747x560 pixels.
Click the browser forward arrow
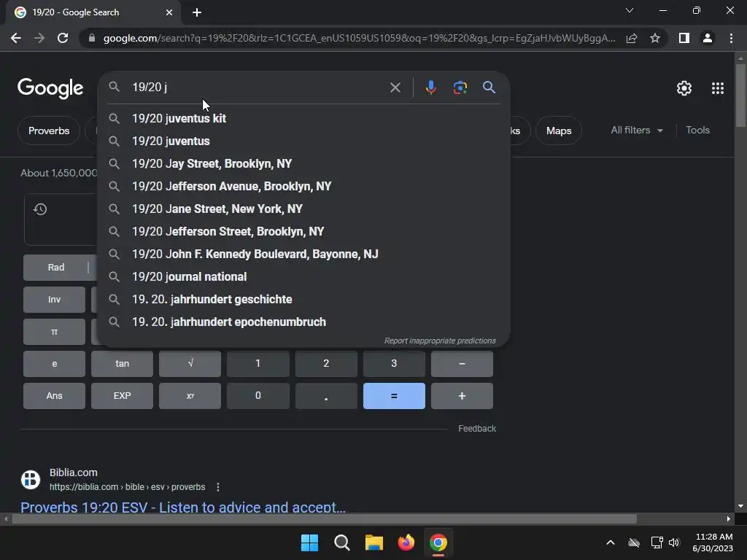click(x=39, y=38)
